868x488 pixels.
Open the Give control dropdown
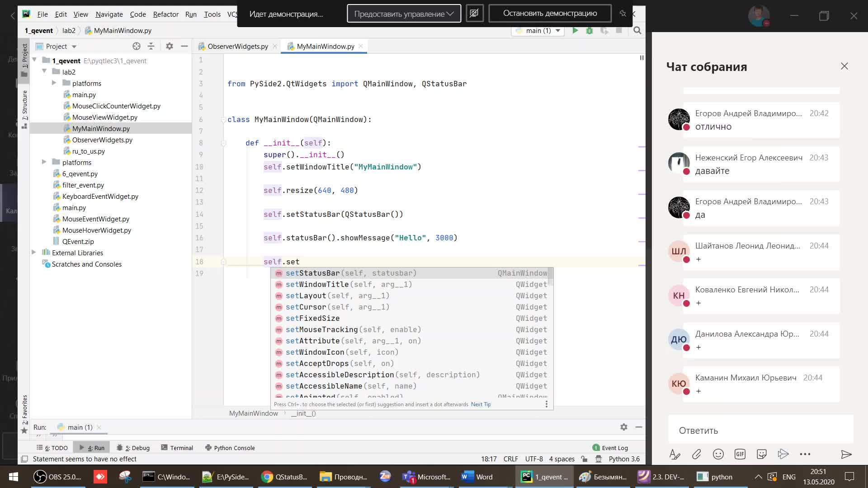coord(404,14)
